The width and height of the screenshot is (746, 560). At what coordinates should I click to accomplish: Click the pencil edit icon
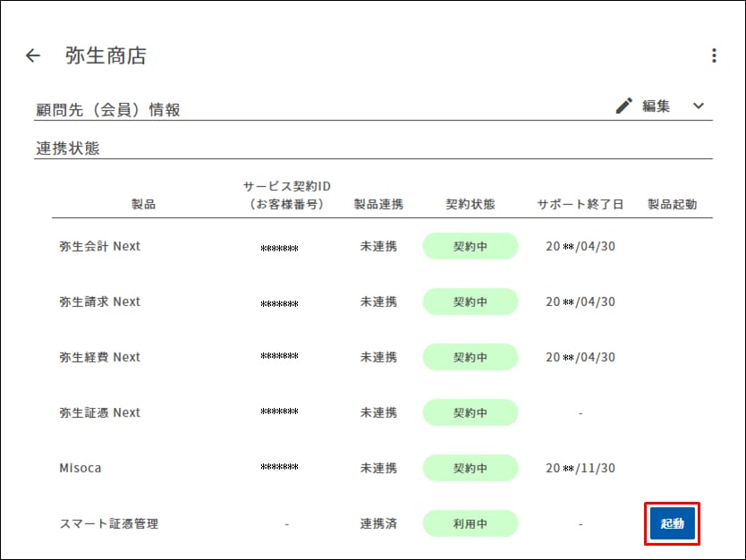pos(624,106)
